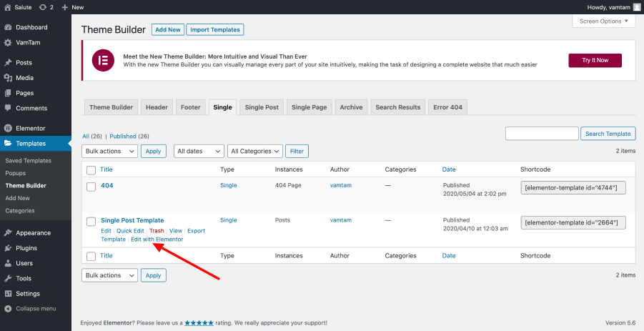Viewport: 644px width, 331px height.
Task: Check the box for Single Post Template
Action: tap(91, 222)
